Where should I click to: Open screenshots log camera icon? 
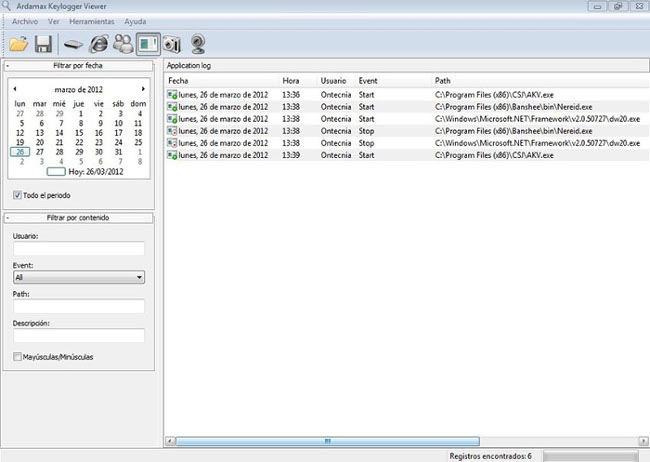(x=172, y=44)
